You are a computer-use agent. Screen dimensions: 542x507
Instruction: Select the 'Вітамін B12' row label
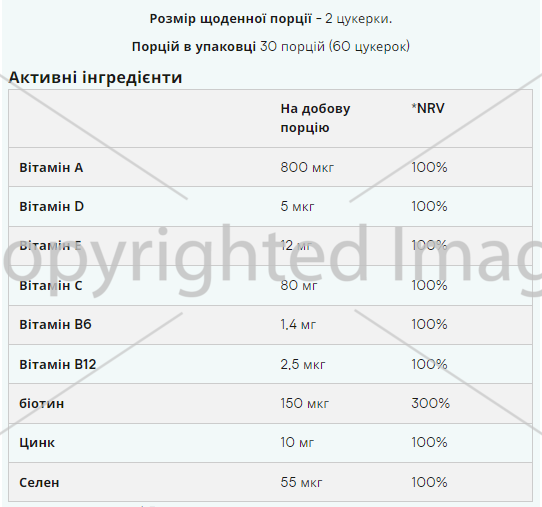coord(58,365)
